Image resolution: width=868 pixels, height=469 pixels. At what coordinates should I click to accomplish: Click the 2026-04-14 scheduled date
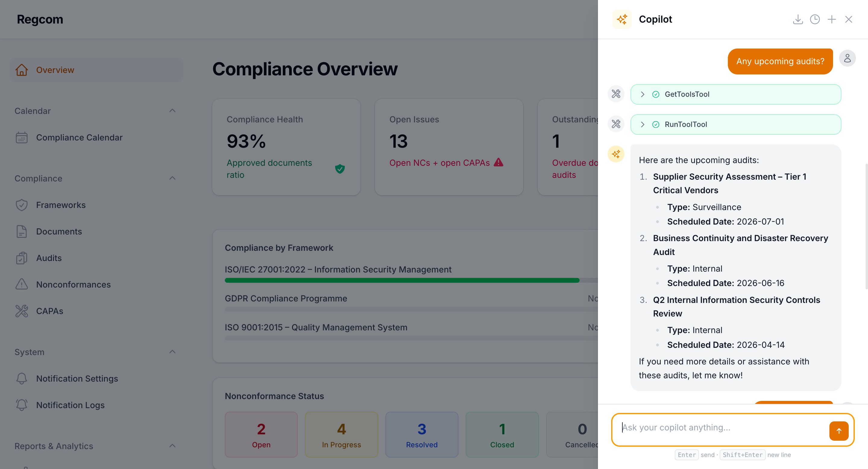point(760,345)
